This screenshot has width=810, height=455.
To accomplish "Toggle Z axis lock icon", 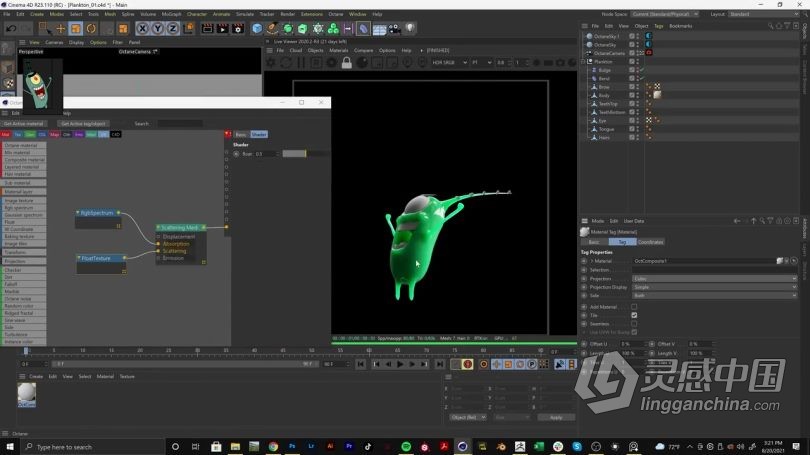I will click(173, 28).
